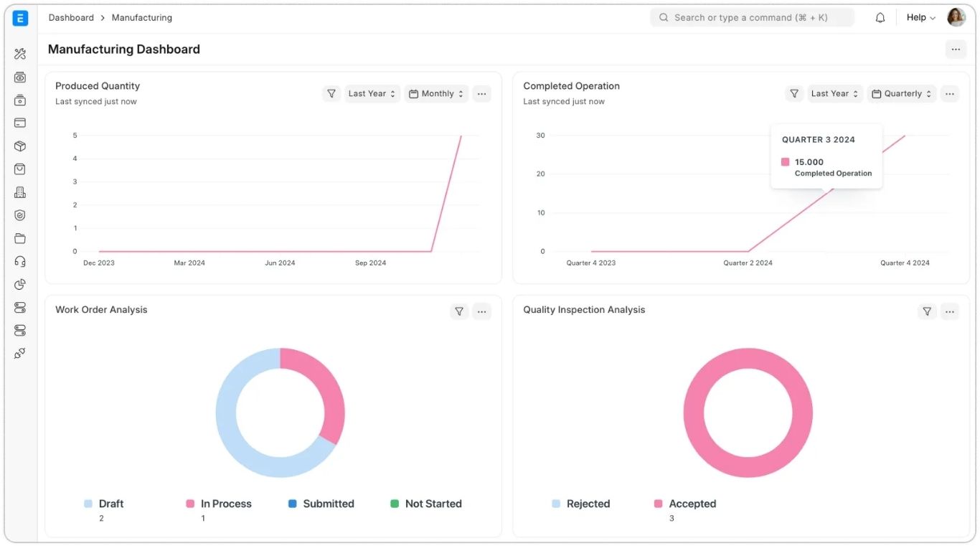Click the user profile avatar
Image resolution: width=980 pixels, height=551 pixels.
[x=956, y=18]
